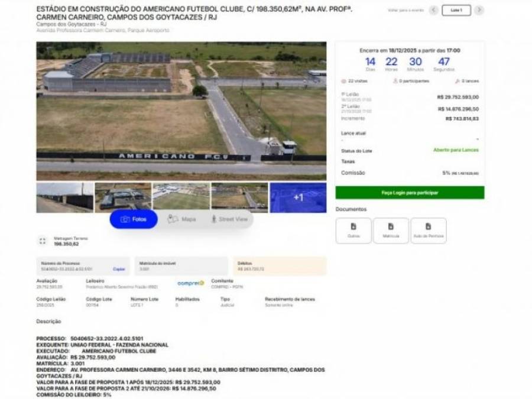Open the second aerial stadium thumbnail

(x=123, y=197)
